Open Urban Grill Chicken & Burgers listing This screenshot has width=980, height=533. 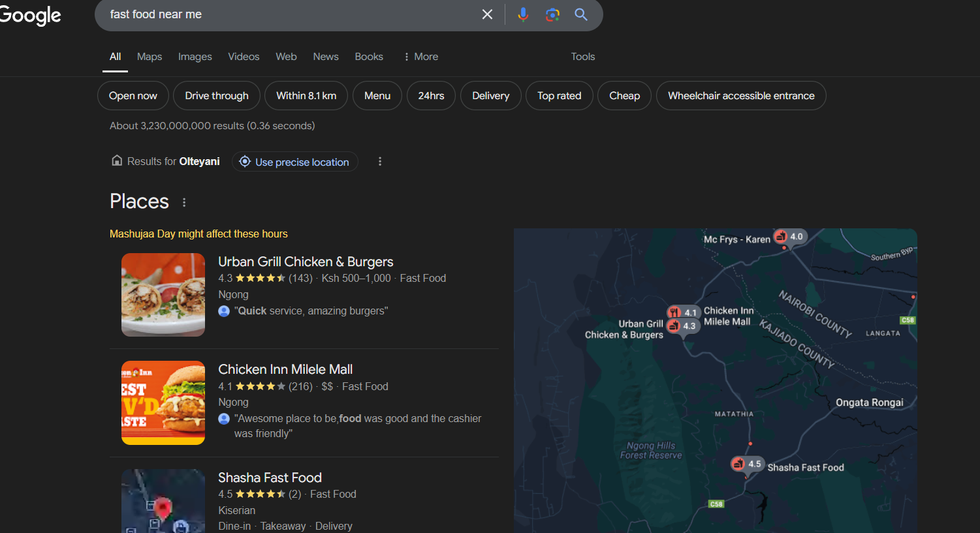pos(306,262)
